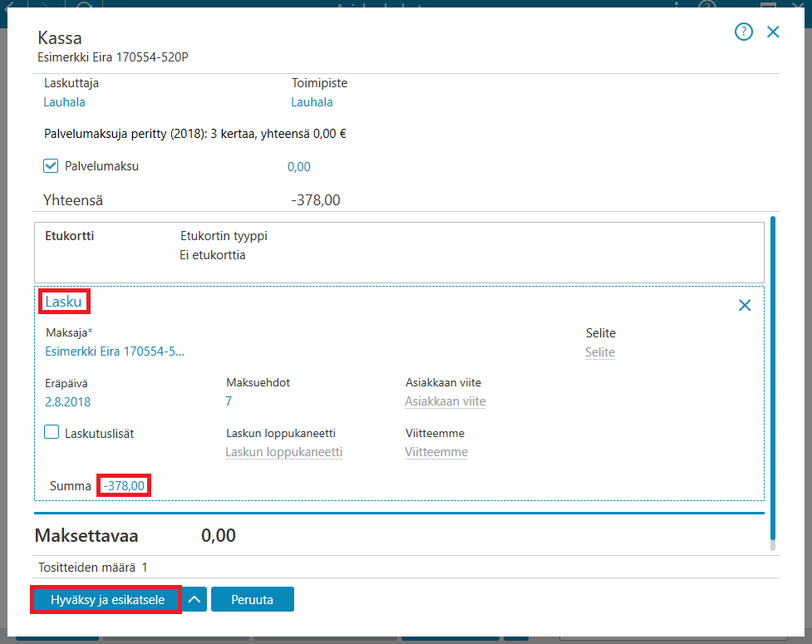Click the Hyväksy ja esikatsele button
This screenshot has width=812, height=644.
(x=106, y=599)
